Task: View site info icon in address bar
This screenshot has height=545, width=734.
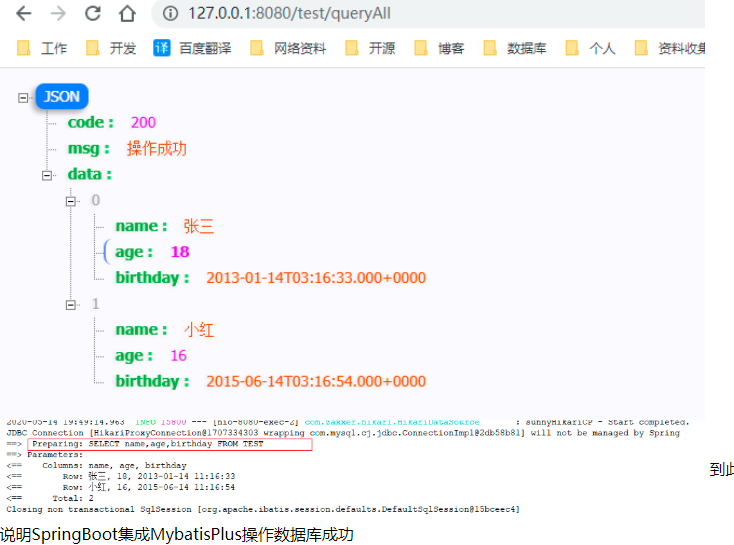Action: 170,14
